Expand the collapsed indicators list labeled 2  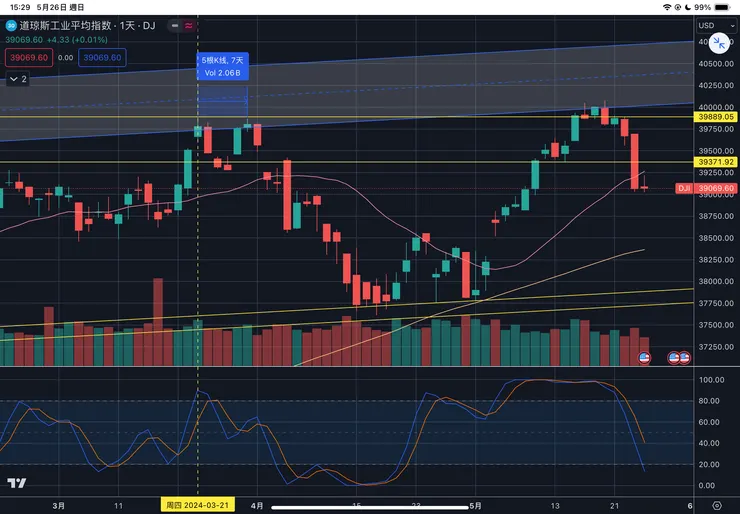coord(18,79)
